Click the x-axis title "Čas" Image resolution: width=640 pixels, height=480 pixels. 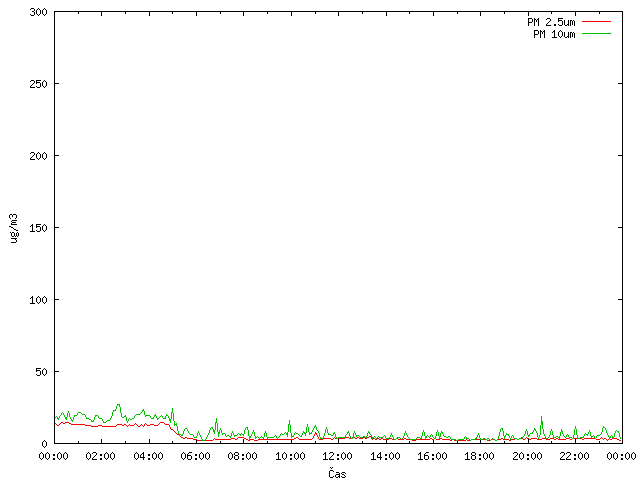pyautogui.click(x=337, y=473)
